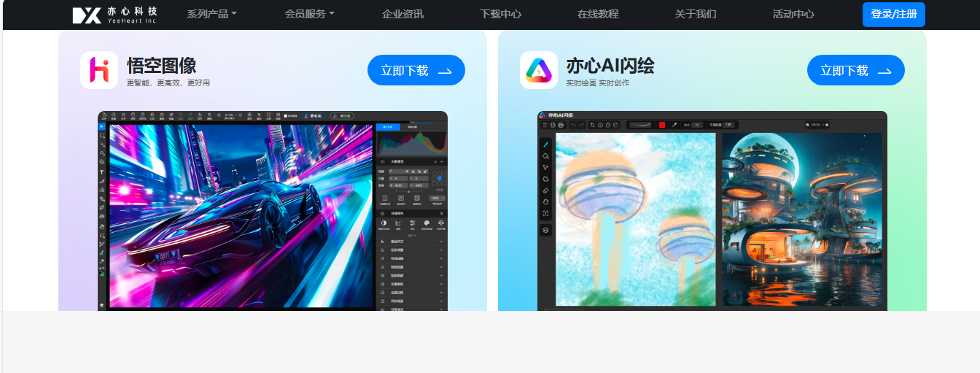Open the 系列产品 dropdown menu
This screenshot has width=980, height=373.
(211, 14)
